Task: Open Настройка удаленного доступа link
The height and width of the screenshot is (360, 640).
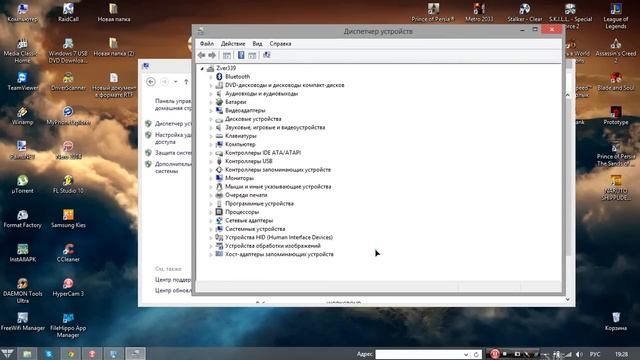Action: tap(173, 138)
